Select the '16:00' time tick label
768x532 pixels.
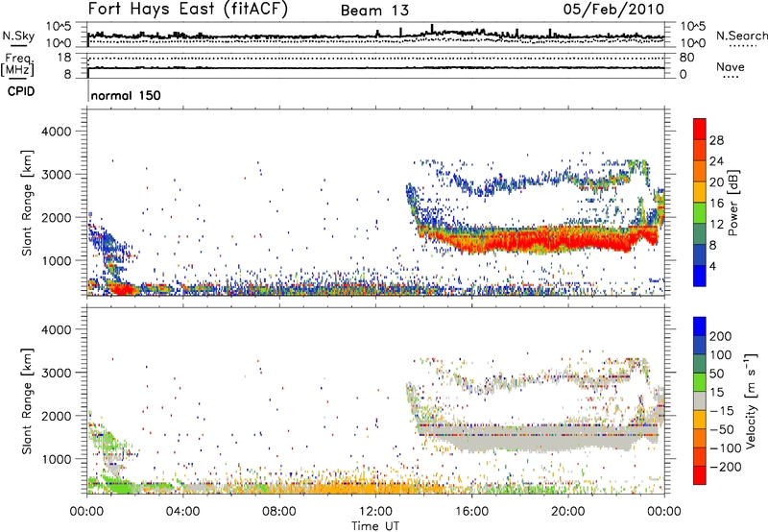pyautogui.click(x=471, y=512)
